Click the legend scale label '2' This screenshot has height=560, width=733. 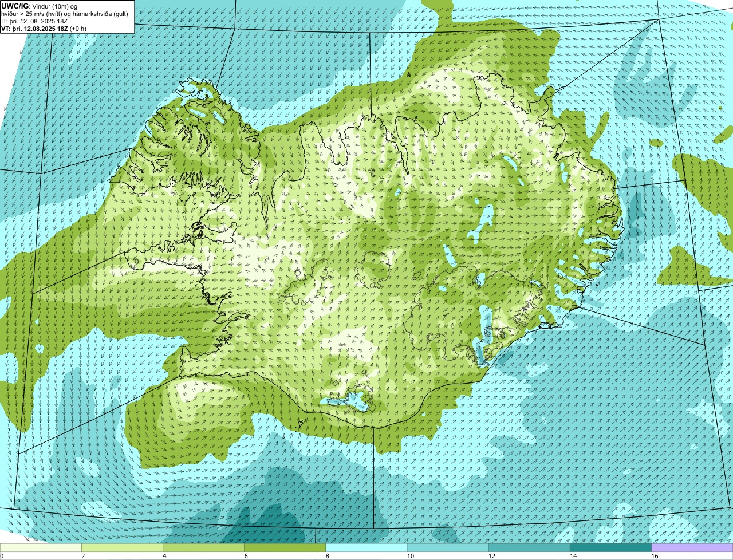pyautogui.click(x=83, y=556)
